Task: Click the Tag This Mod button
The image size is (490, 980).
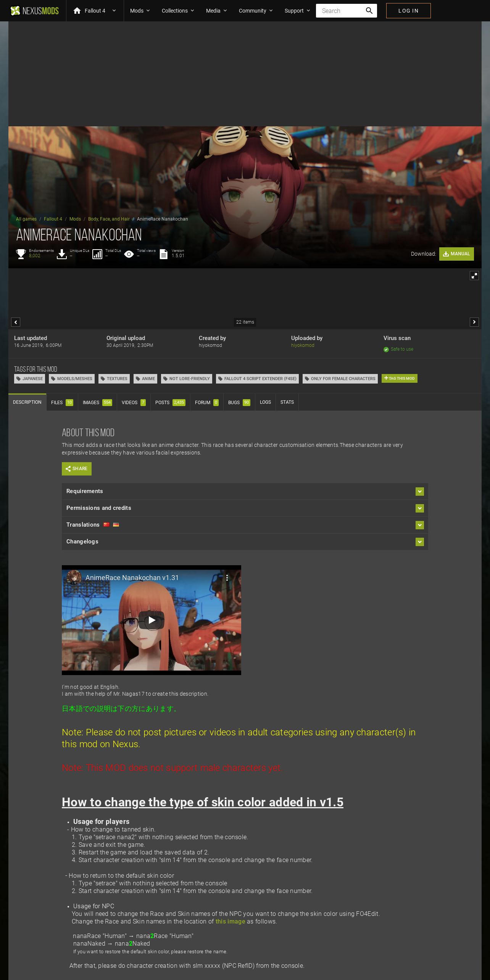Action: (x=399, y=378)
